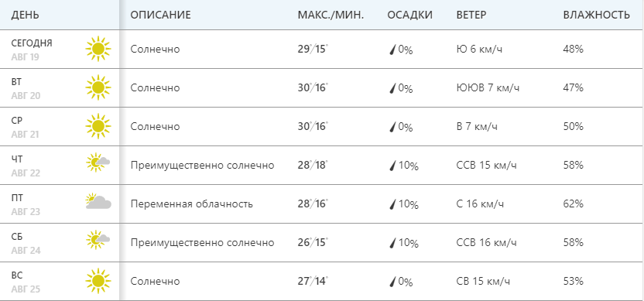644x301 pixels.
Task: Click the partly cloudy icon for ПТ
Action: [x=98, y=201]
